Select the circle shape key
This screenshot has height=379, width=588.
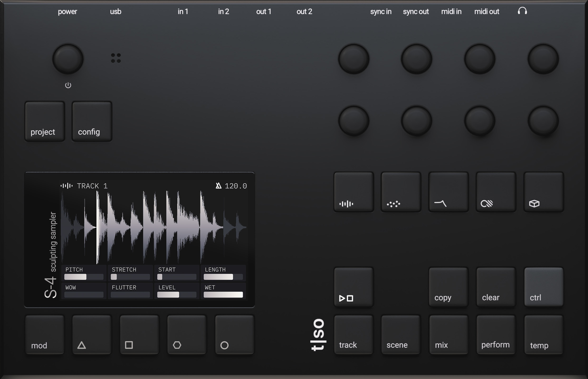234,335
